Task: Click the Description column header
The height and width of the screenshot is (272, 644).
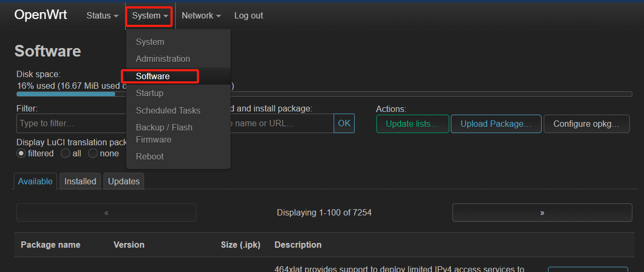Action: coord(298,245)
